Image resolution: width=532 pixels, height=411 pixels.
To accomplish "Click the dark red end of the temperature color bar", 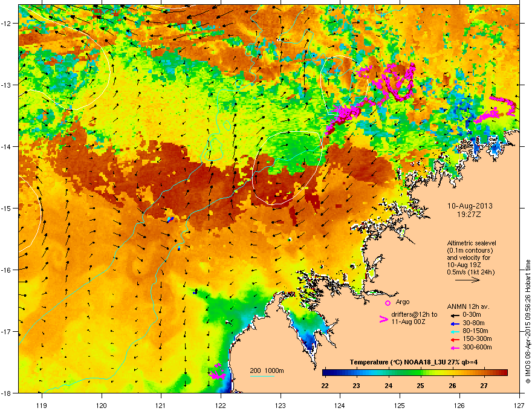I will click(x=504, y=373).
